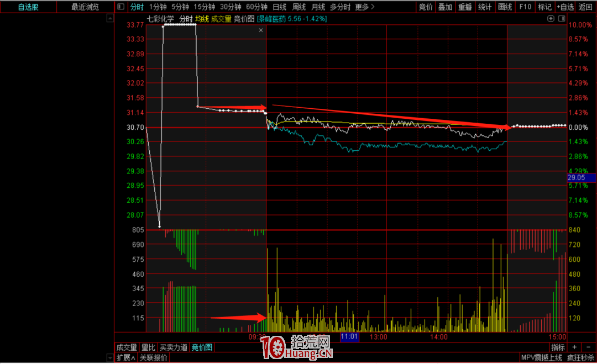597x364 pixels.
Task: Open the 最近浏览 tab
Action: 85,7
